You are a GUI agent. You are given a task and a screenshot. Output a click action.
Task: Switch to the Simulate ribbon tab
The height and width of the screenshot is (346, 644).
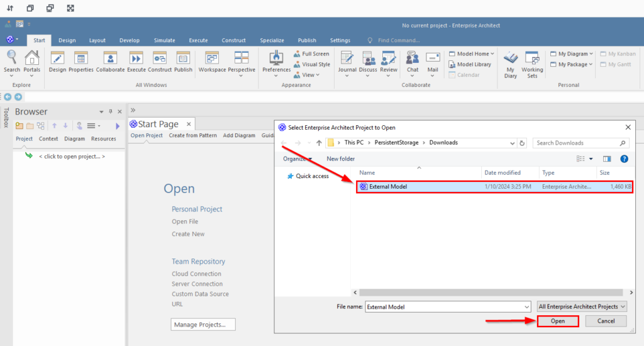[x=164, y=40]
